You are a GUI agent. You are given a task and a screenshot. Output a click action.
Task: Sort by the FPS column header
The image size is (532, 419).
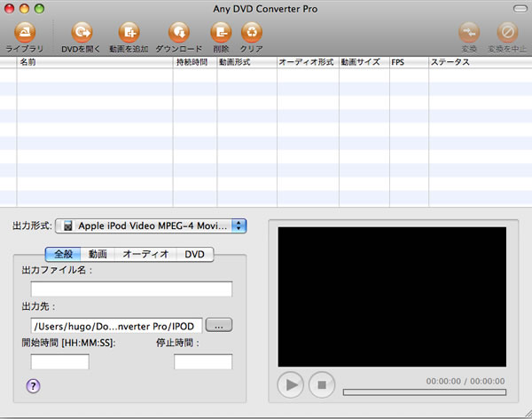pos(409,62)
